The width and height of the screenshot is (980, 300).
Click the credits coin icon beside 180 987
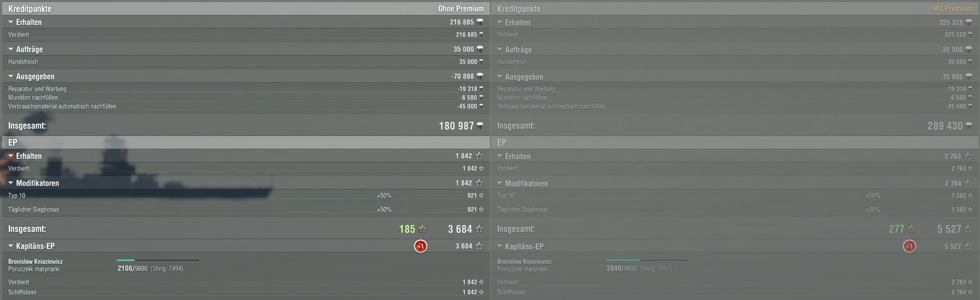click(x=480, y=126)
